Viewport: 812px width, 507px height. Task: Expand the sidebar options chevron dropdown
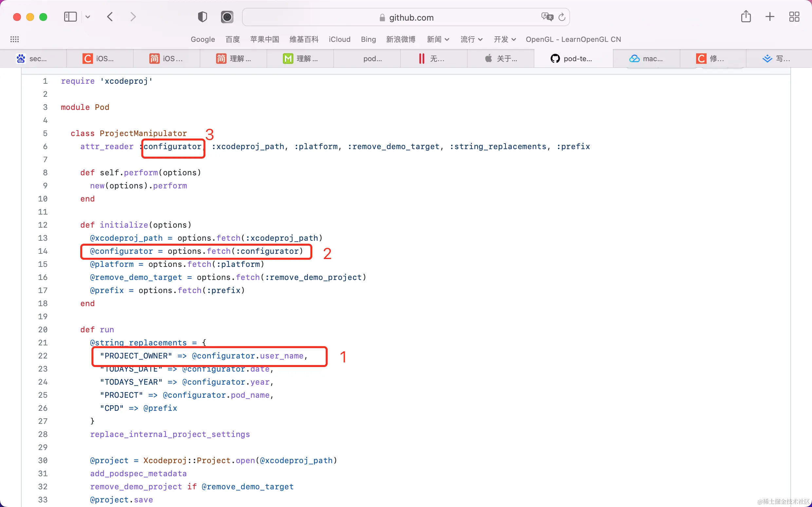87,17
